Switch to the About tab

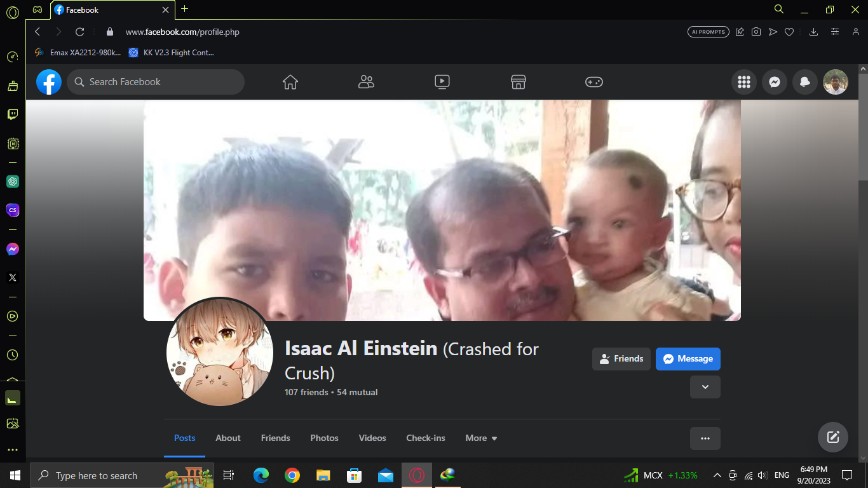(x=228, y=438)
